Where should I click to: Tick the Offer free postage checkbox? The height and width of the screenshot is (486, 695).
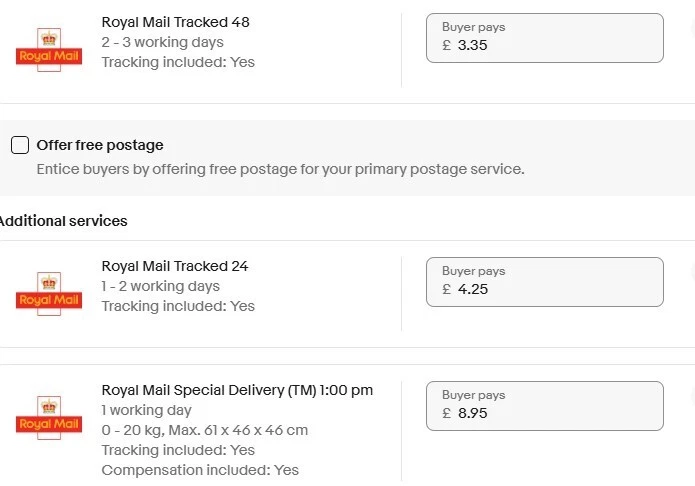20,145
